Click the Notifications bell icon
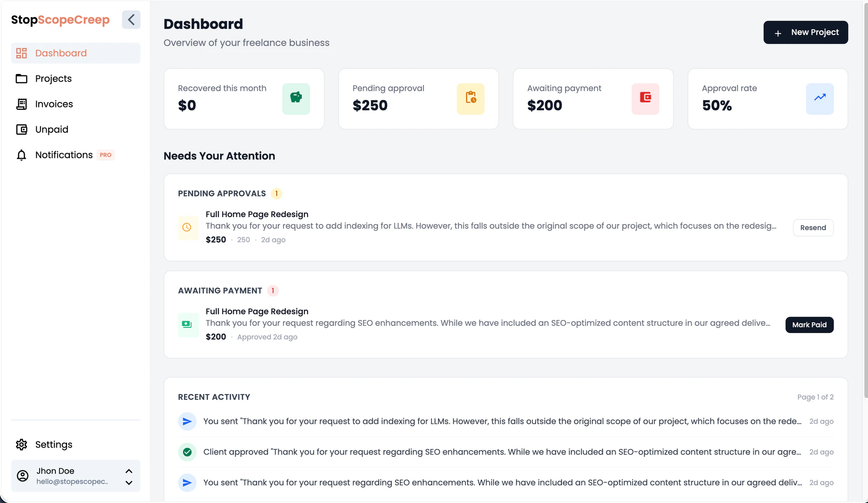868x503 pixels. tap(21, 155)
